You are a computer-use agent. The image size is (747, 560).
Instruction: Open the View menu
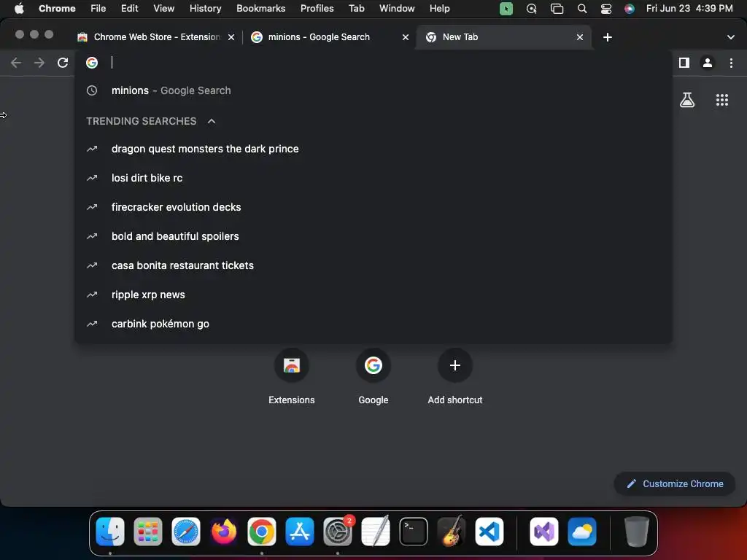pyautogui.click(x=164, y=9)
